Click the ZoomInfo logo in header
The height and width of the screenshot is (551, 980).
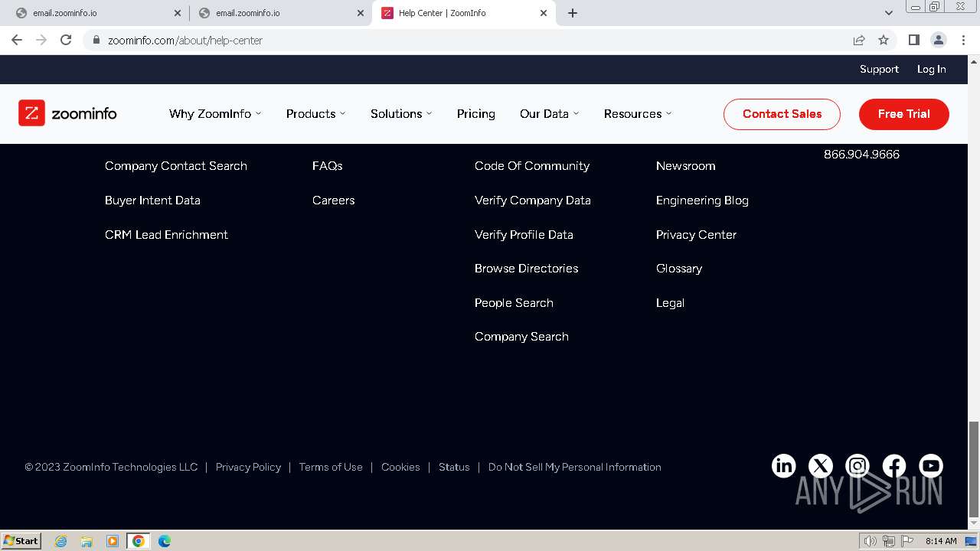67,113
